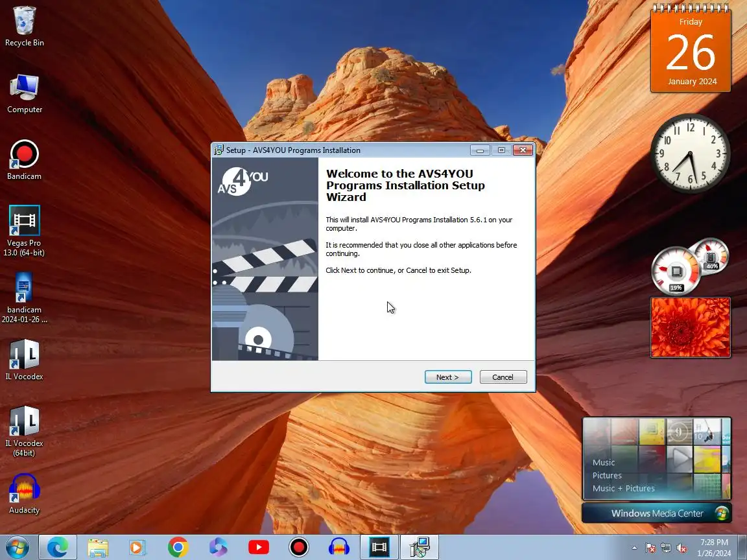
Task: Select Pictures in the Media Center gadget
Action: point(607,475)
